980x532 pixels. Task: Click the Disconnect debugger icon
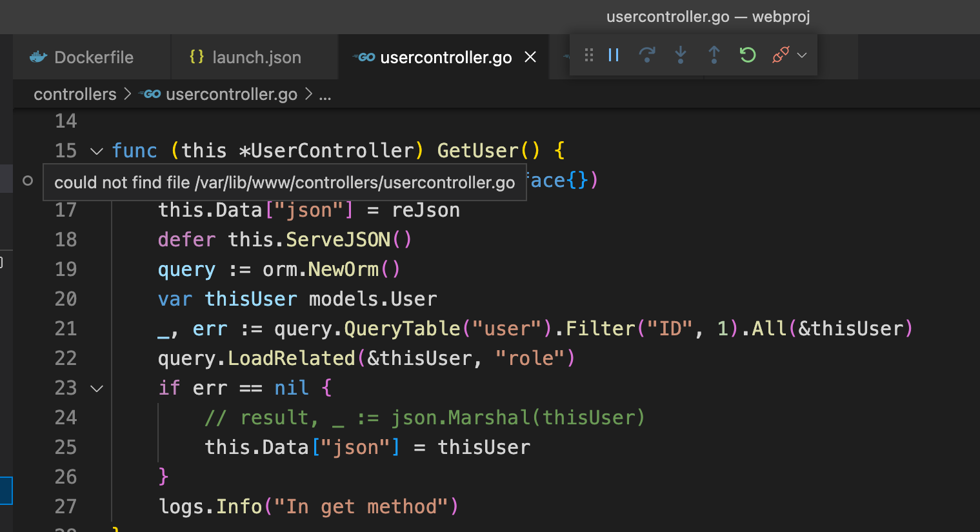[x=780, y=55]
